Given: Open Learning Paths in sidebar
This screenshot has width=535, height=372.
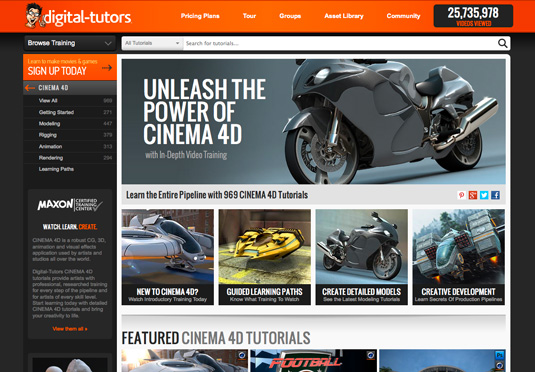Looking at the screenshot, I should coord(70,169).
